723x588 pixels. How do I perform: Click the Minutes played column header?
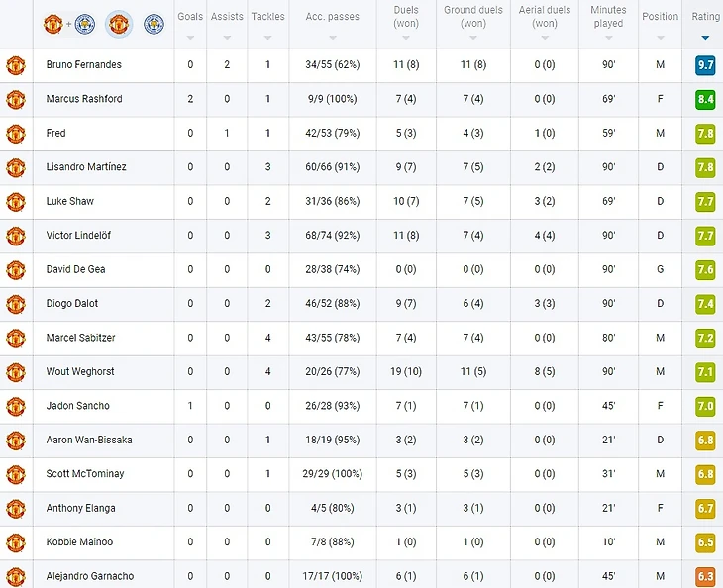(608, 17)
